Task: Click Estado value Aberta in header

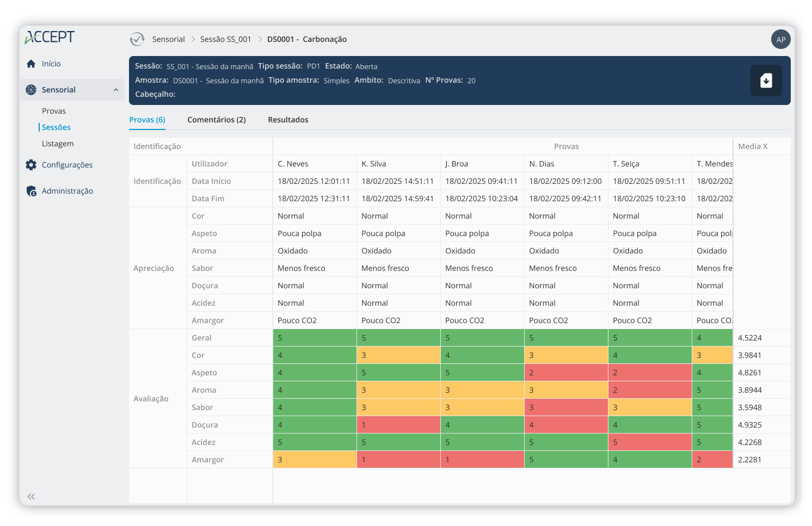Action: pyautogui.click(x=366, y=66)
